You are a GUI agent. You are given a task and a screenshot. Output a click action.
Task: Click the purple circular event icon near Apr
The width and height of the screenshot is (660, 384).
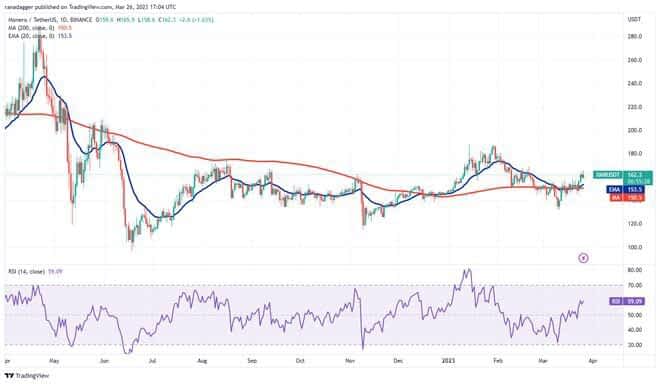click(x=583, y=258)
